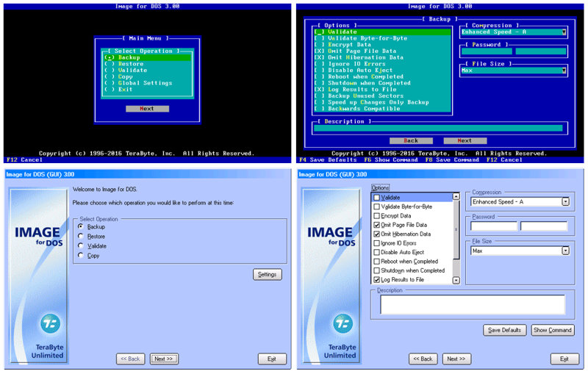This screenshot has height=374, width=588.
Task: Click F6 Show Command in the status bar
Action: (x=391, y=159)
